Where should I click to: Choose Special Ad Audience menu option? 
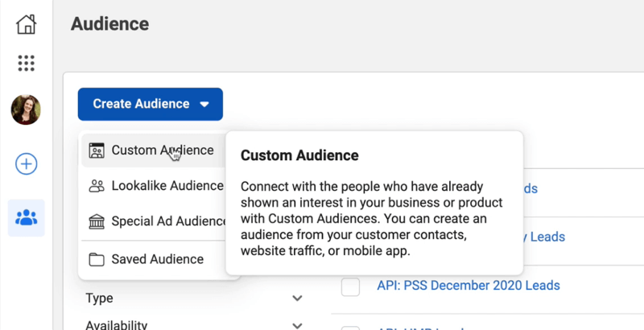tap(153, 221)
